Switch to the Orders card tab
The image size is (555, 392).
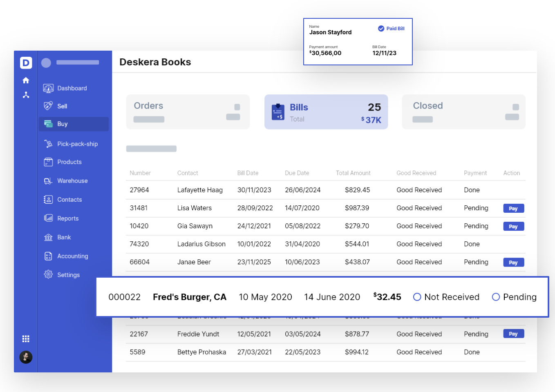(188, 112)
